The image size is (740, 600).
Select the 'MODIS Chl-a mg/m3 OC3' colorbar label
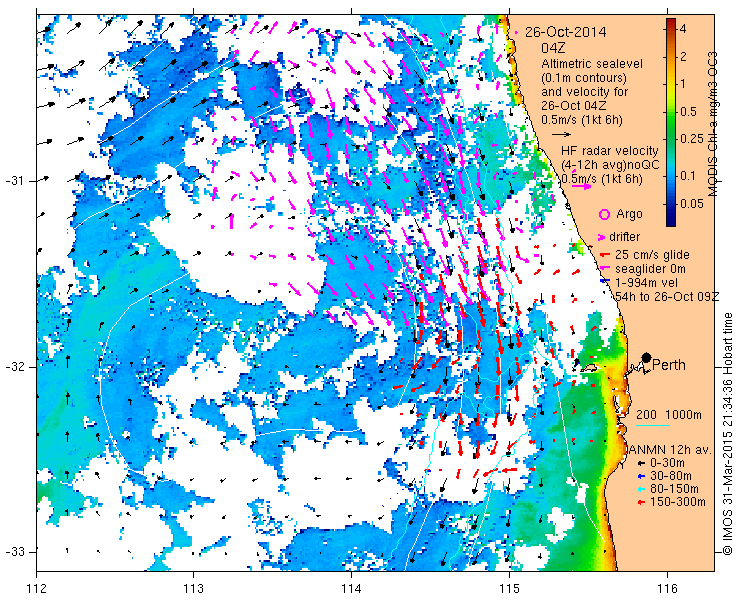click(x=713, y=124)
